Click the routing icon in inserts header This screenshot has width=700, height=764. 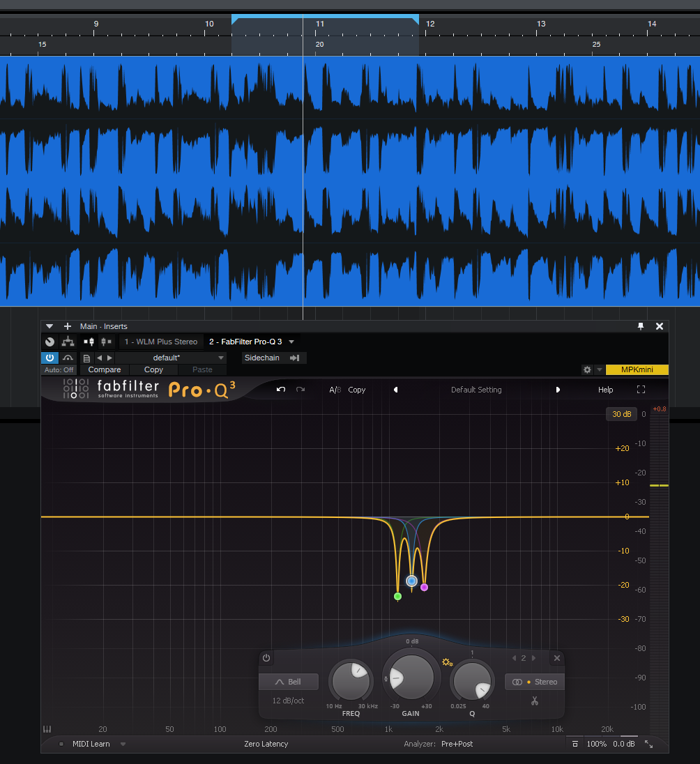[68, 342]
